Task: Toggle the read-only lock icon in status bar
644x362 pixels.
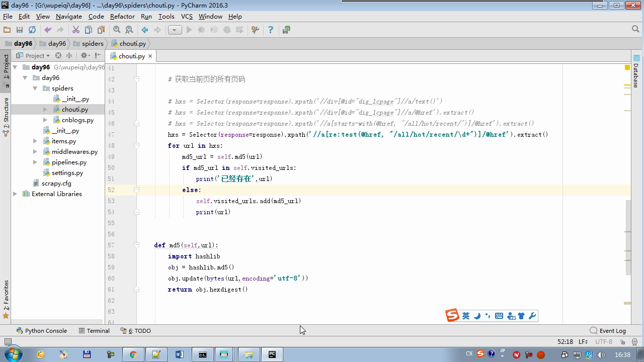Action: 622,342
